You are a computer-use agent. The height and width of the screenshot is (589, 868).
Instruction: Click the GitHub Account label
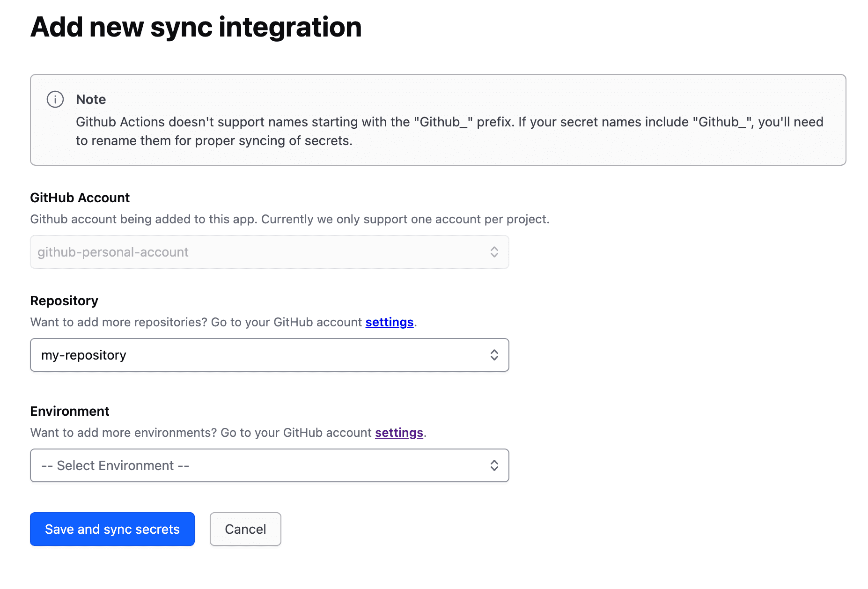click(80, 198)
